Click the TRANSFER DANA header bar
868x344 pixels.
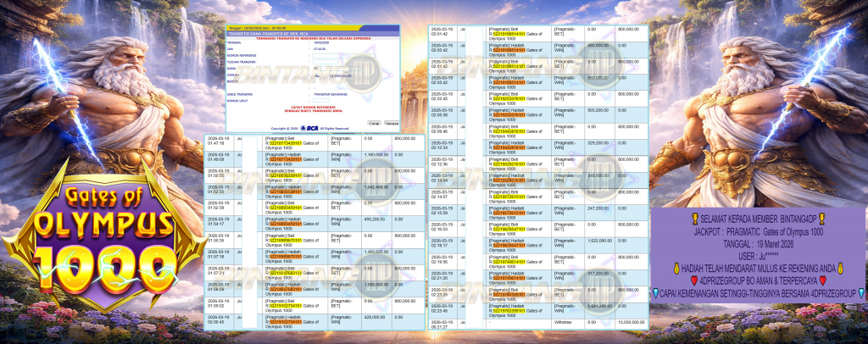[313, 34]
